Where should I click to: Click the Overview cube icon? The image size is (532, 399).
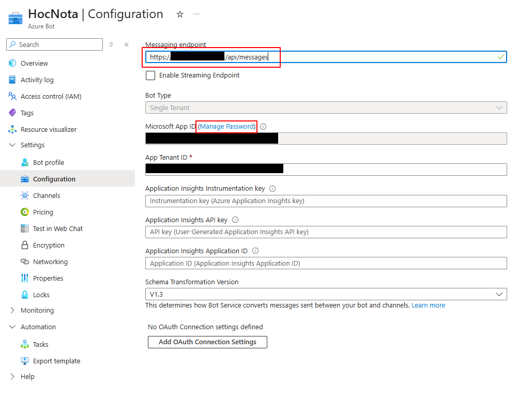point(12,63)
